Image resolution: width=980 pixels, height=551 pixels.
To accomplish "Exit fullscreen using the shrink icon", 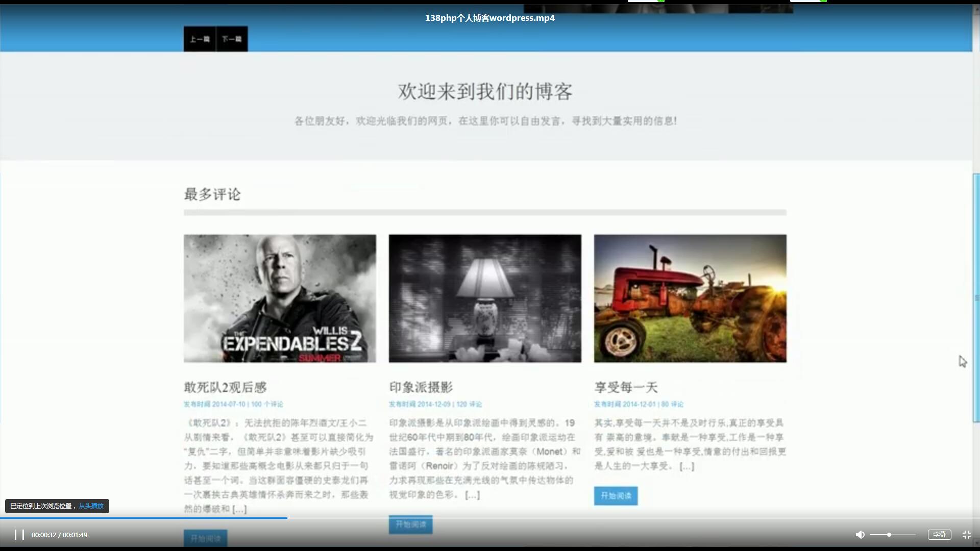I will pos(967,535).
